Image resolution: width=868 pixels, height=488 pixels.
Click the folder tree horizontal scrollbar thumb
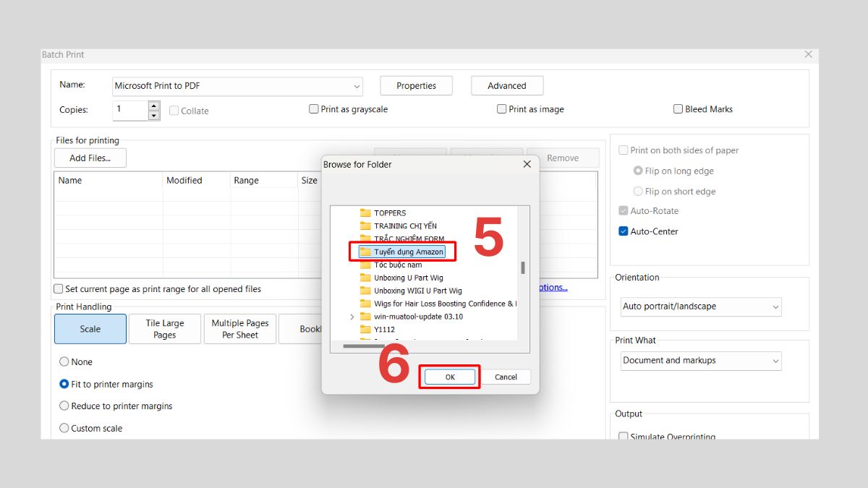coord(363,346)
